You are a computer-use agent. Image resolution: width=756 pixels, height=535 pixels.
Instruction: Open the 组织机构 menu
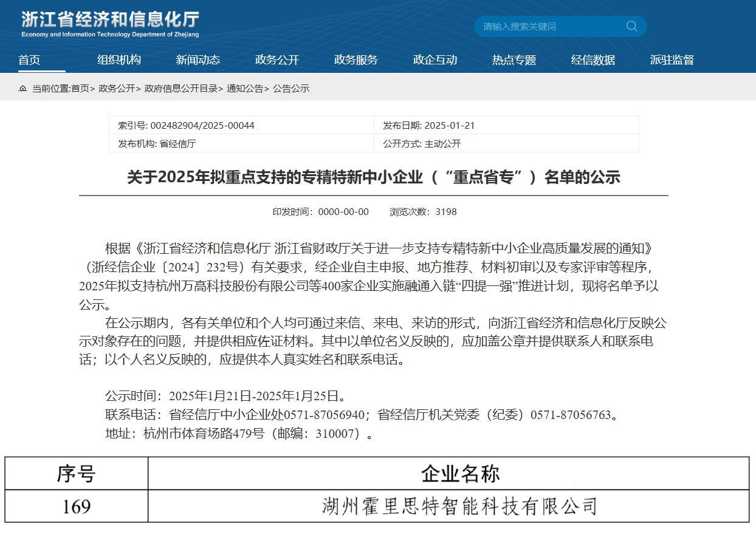(x=119, y=60)
